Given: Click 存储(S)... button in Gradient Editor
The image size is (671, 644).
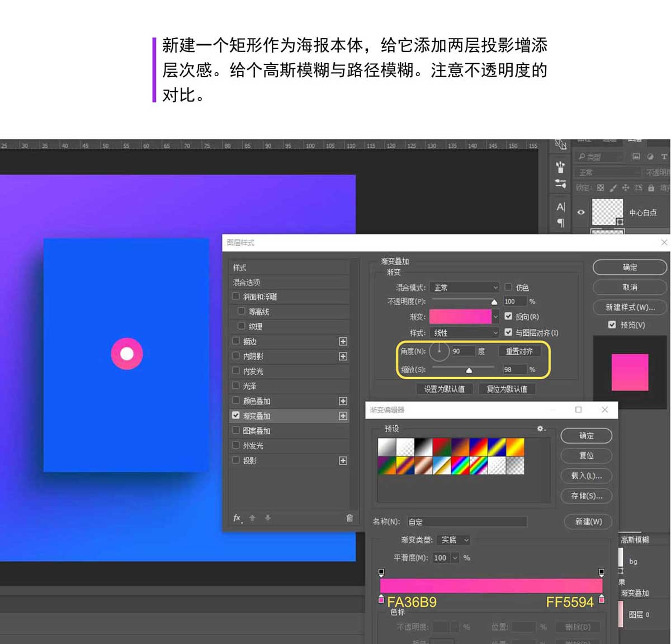Looking at the screenshot, I should pos(586,496).
